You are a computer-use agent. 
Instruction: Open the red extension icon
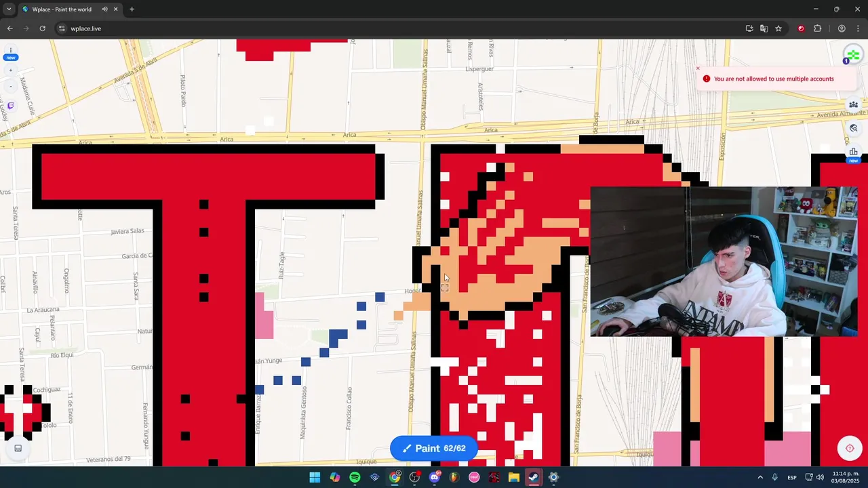(801, 28)
